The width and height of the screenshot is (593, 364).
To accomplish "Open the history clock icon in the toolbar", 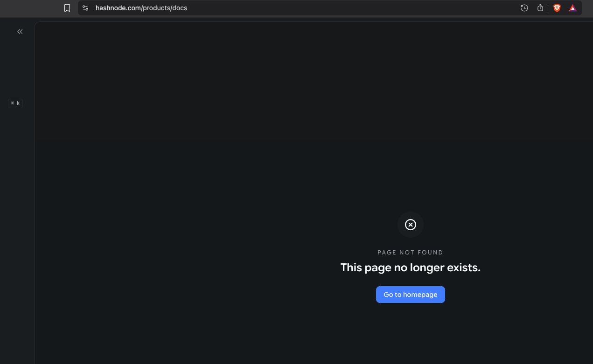I will pyautogui.click(x=524, y=8).
